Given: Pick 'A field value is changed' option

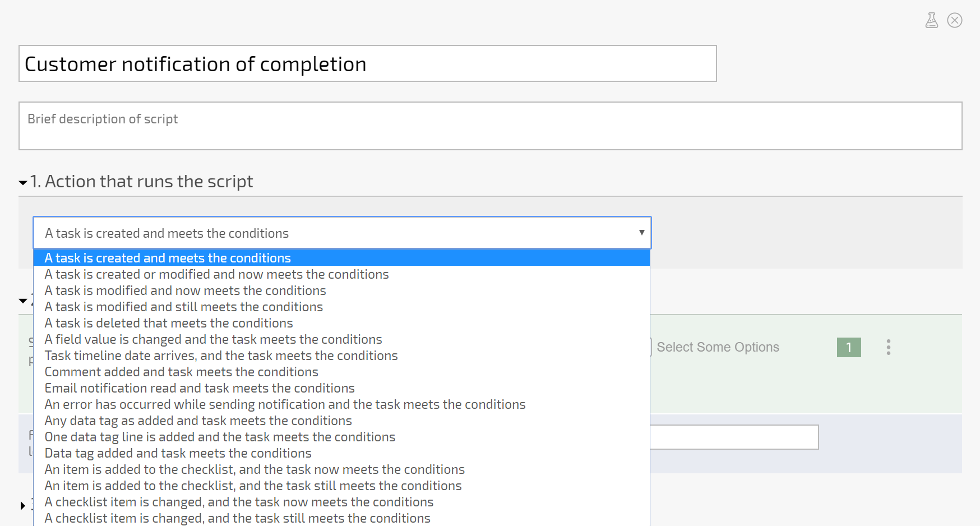Looking at the screenshot, I should point(213,339).
